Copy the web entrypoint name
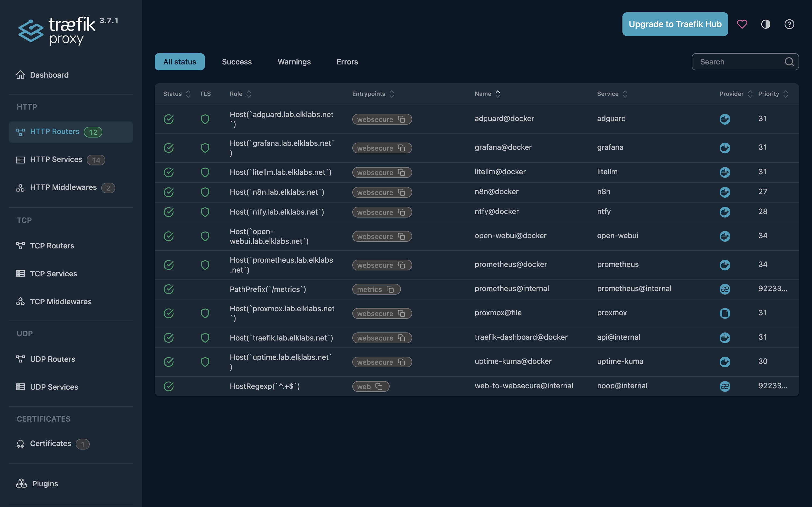The image size is (812, 507). click(x=379, y=387)
